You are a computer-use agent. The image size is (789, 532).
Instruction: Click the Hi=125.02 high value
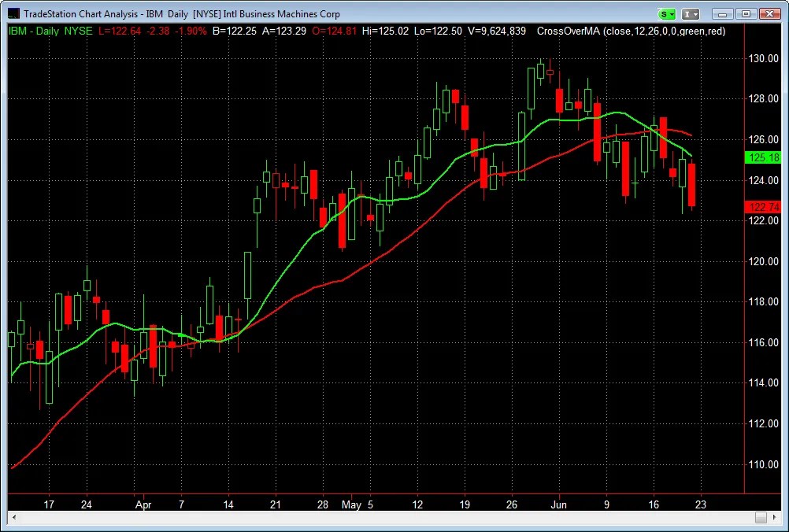click(385, 31)
